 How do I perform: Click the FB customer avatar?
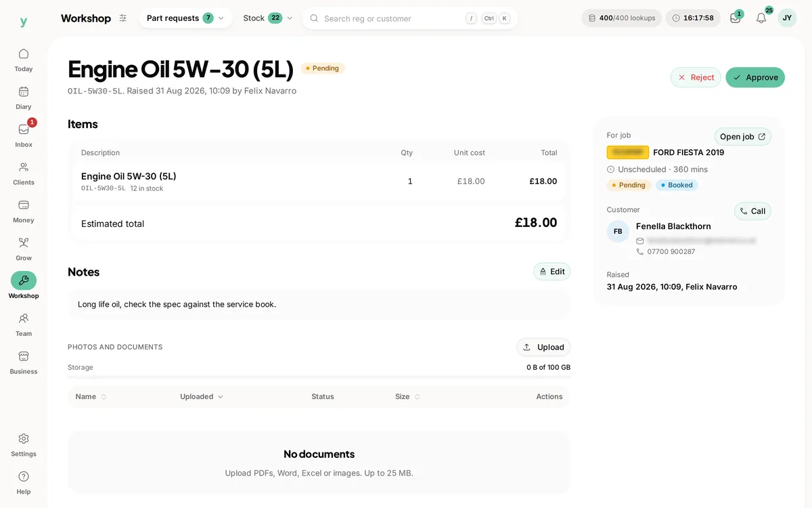click(x=618, y=232)
